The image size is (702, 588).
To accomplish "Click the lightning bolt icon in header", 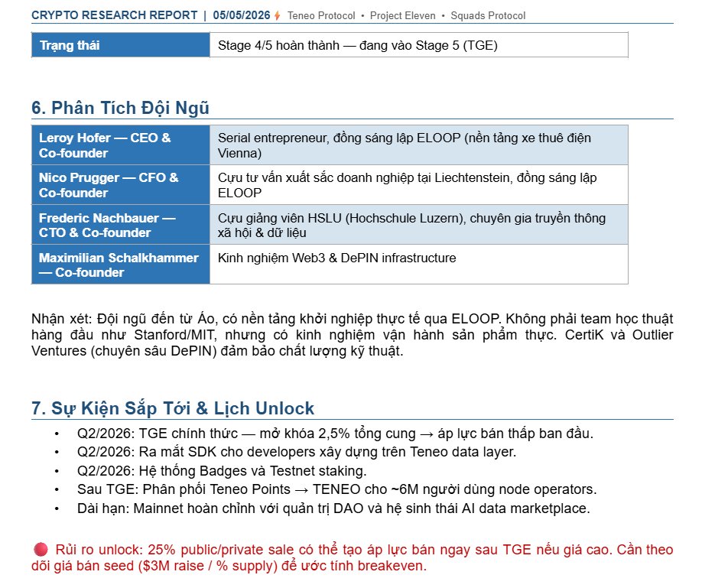I will [x=277, y=15].
